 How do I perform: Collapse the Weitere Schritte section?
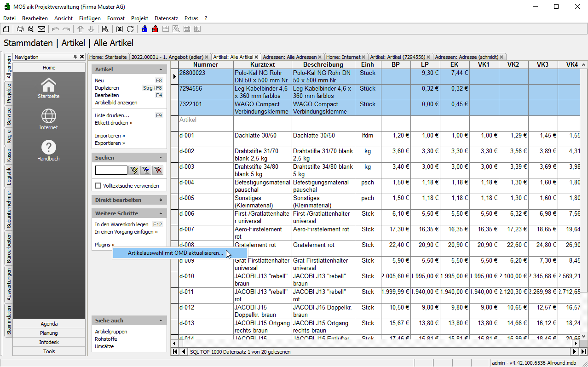click(161, 213)
